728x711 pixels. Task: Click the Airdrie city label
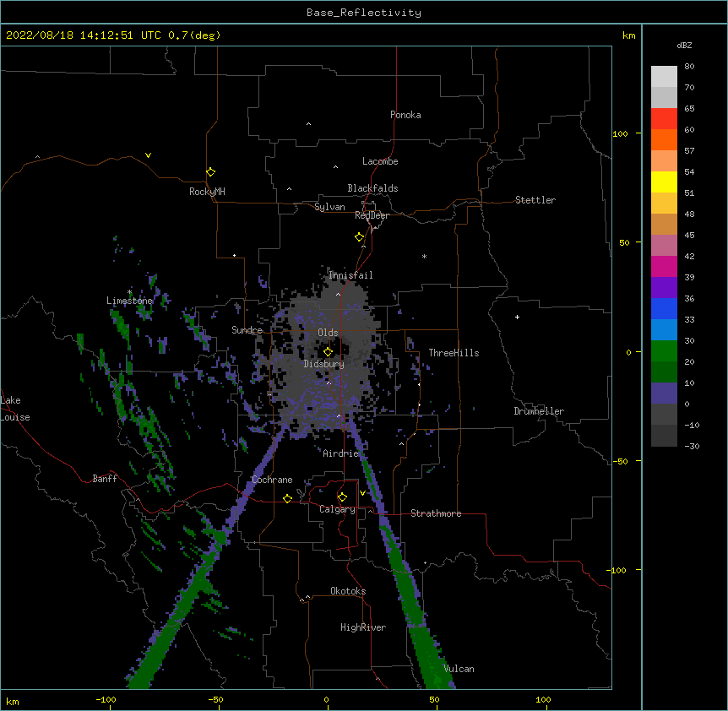pos(341,453)
